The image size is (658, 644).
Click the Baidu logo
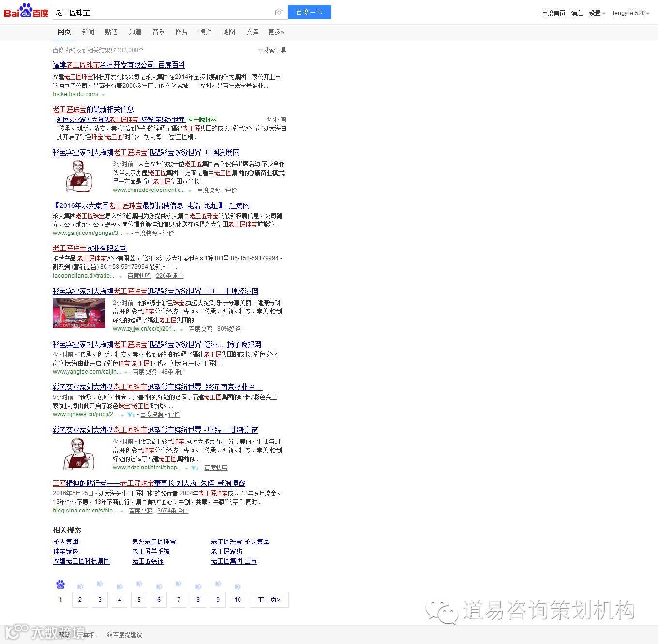pos(26,12)
